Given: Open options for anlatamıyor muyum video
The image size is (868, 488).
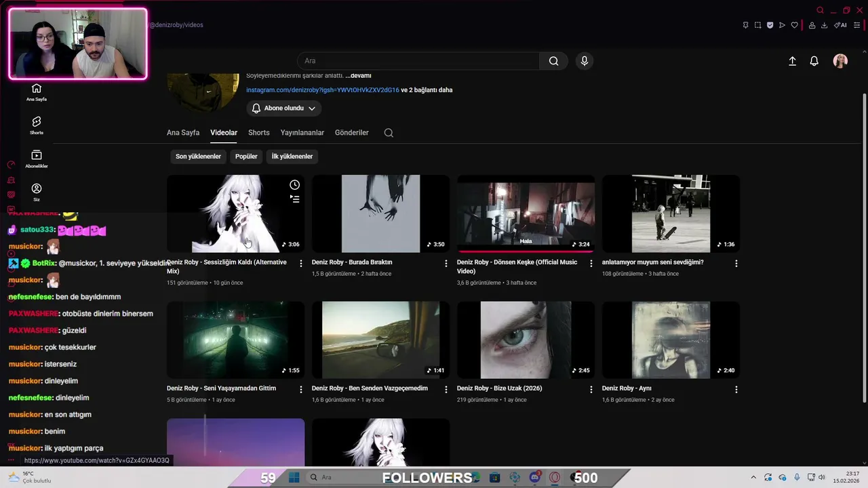Looking at the screenshot, I should (x=736, y=263).
